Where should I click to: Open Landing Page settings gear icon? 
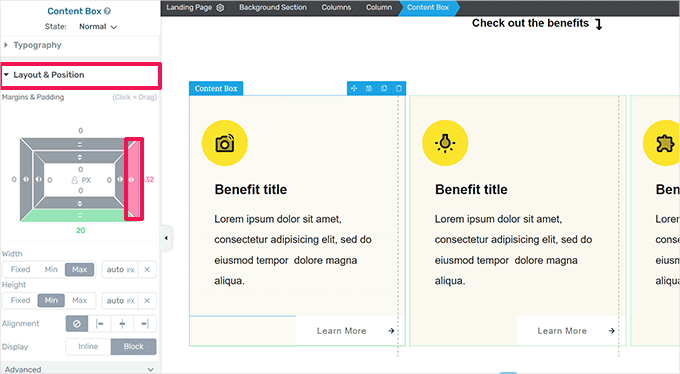click(x=220, y=8)
